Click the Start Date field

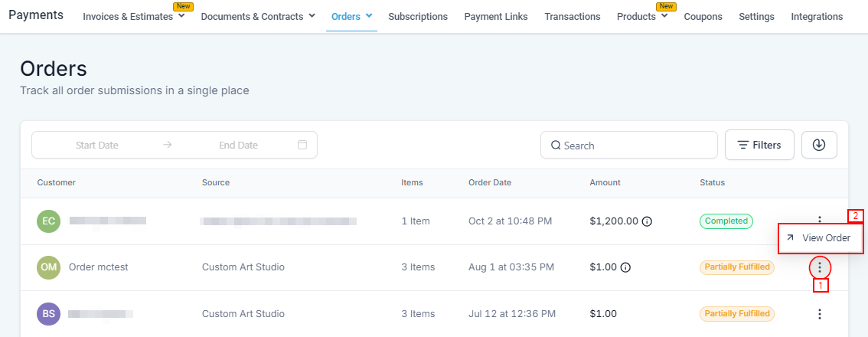point(97,145)
